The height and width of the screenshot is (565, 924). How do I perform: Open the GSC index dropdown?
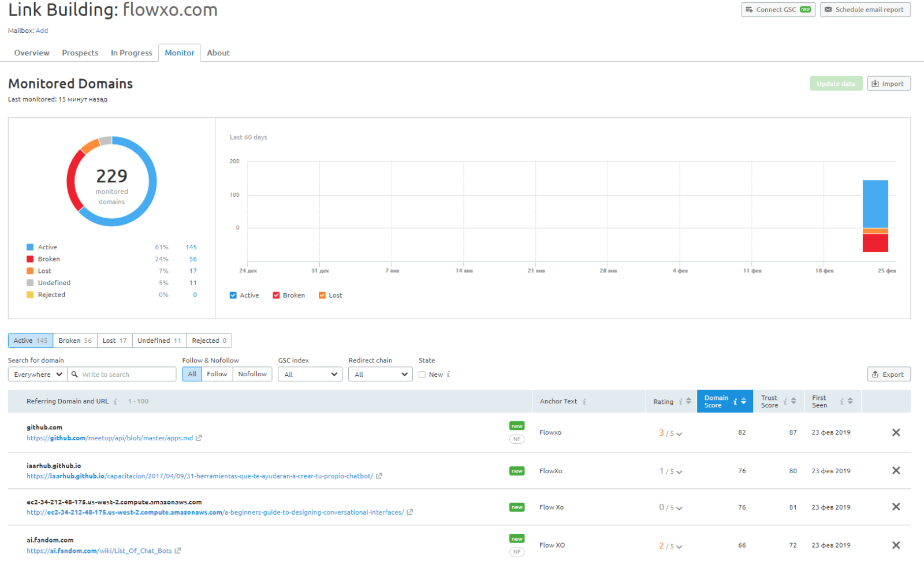[310, 375]
